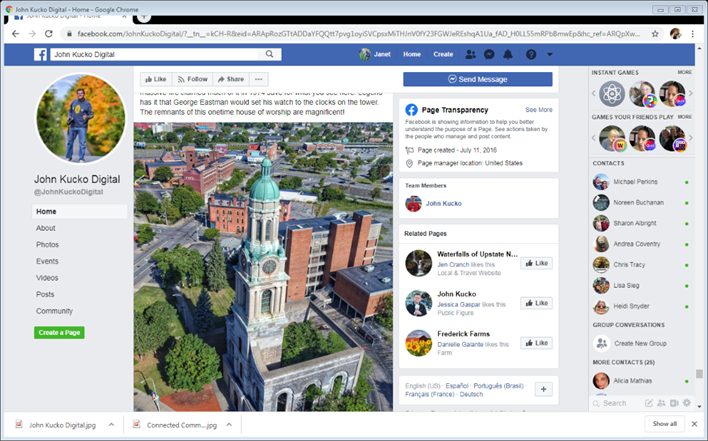Open the Messenger icon in top bar

point(489,55)
